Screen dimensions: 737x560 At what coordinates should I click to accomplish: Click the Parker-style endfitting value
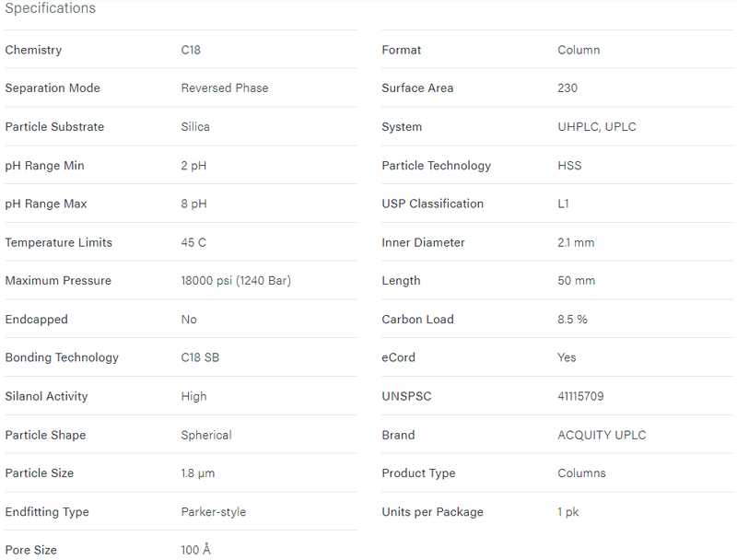click(214, 512)
